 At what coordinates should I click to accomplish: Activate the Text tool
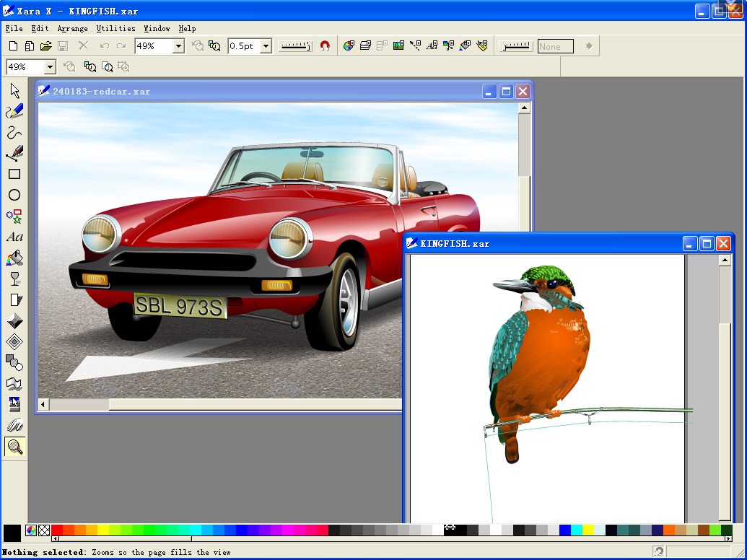pos(14,237)
